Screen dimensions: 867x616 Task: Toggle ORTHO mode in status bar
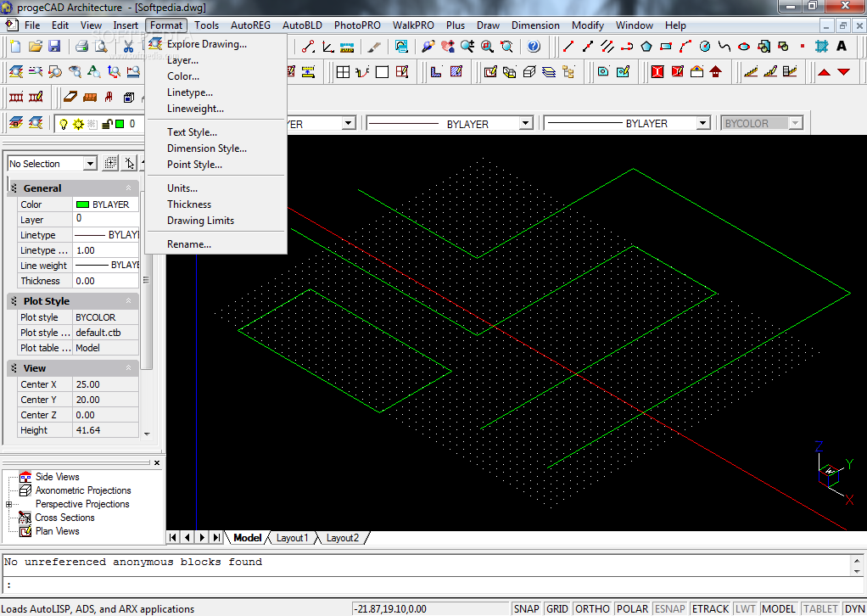(592, 609)
